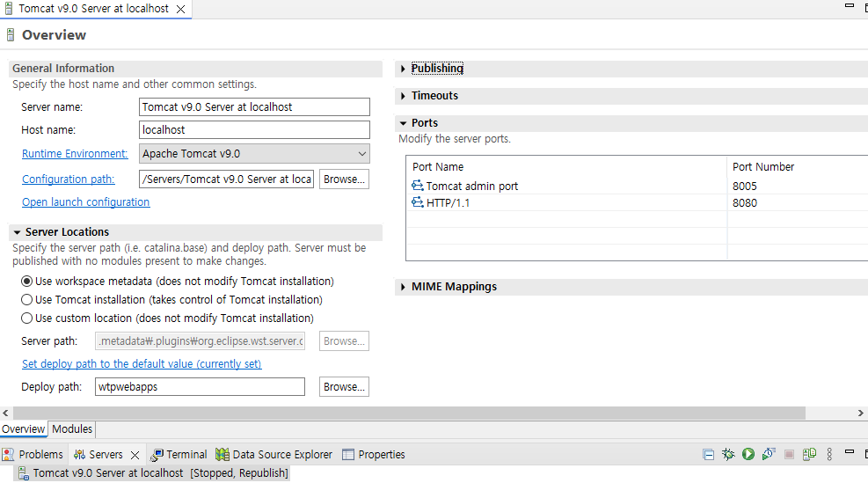868x483 pixels.
Task: Open the Properties view tab
Action: click(374, 455)
